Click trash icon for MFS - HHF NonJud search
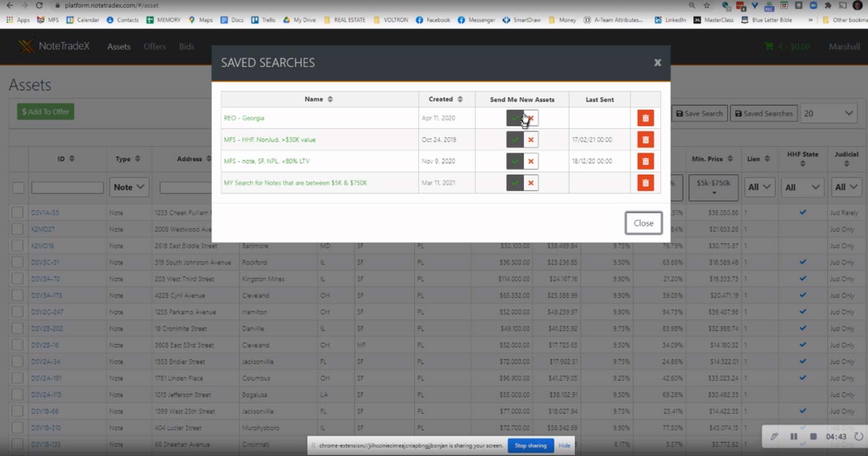 tap(645, 139)
